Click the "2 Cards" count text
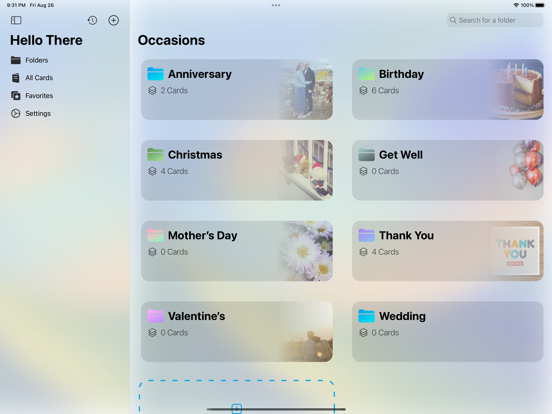This screenshot has width=552, height=414. tap(174, 90)
